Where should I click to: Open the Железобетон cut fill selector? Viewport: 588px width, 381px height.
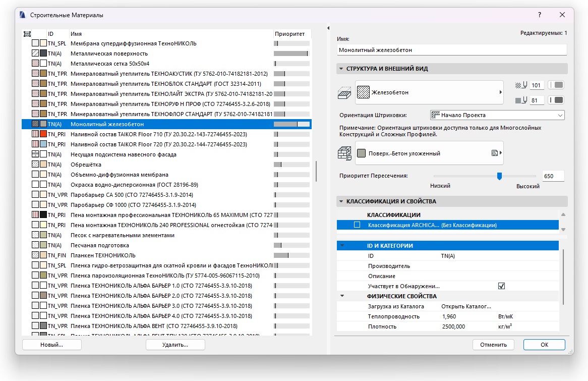pos(429,93)
